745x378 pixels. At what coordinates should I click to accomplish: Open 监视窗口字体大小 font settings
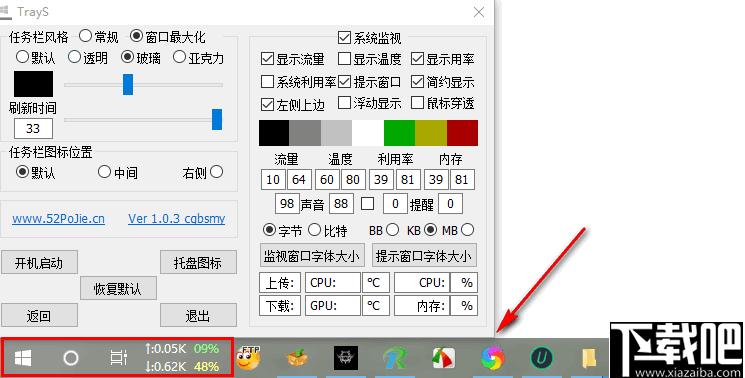click(312, 256)
